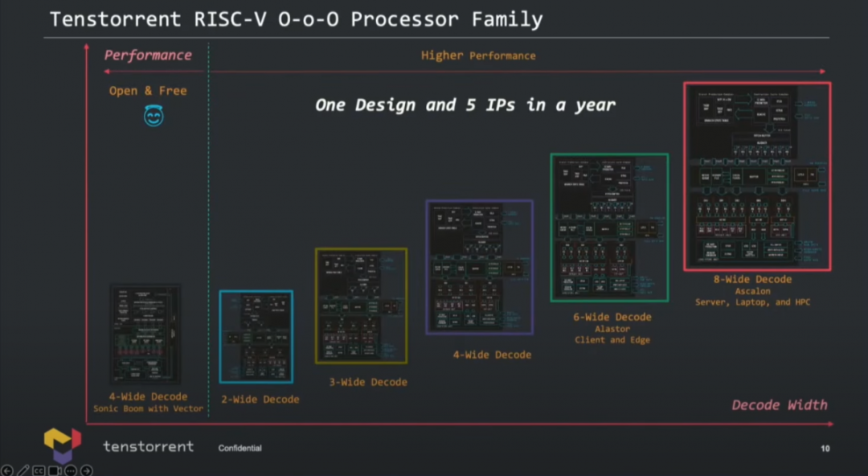Click 'Server, Laptop, and HPC' text
This screenshot has height=476, width=868.
coord(752,302)
